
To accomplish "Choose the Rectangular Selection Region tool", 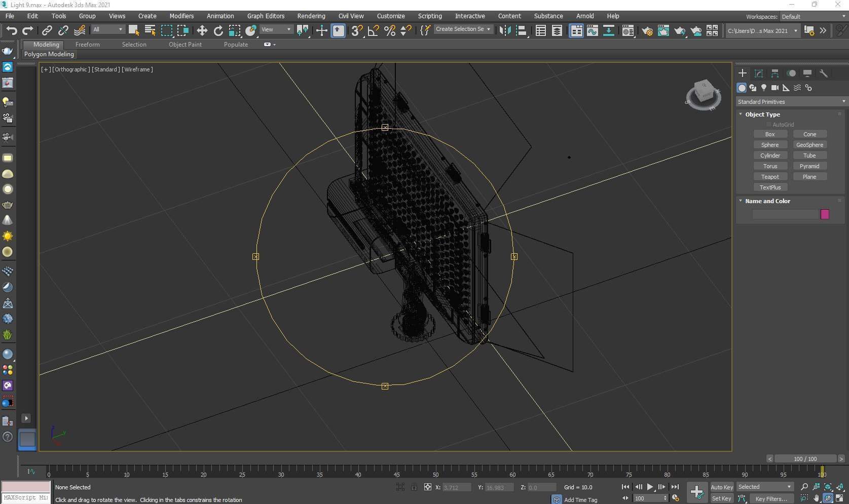I will tap(167, 30).
